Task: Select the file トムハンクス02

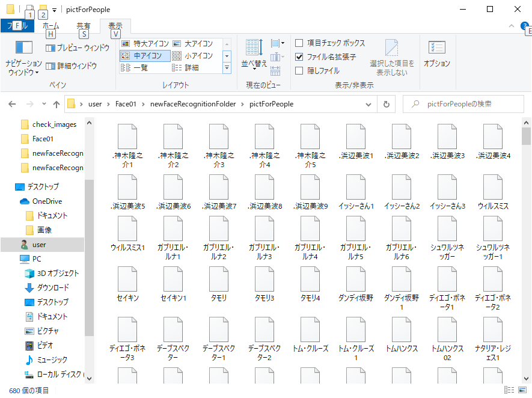Action: tap(447, 339)
